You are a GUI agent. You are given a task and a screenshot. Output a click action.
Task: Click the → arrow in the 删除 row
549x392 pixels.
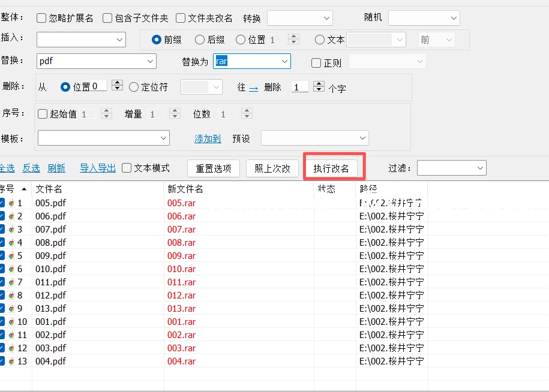[252, 87]
